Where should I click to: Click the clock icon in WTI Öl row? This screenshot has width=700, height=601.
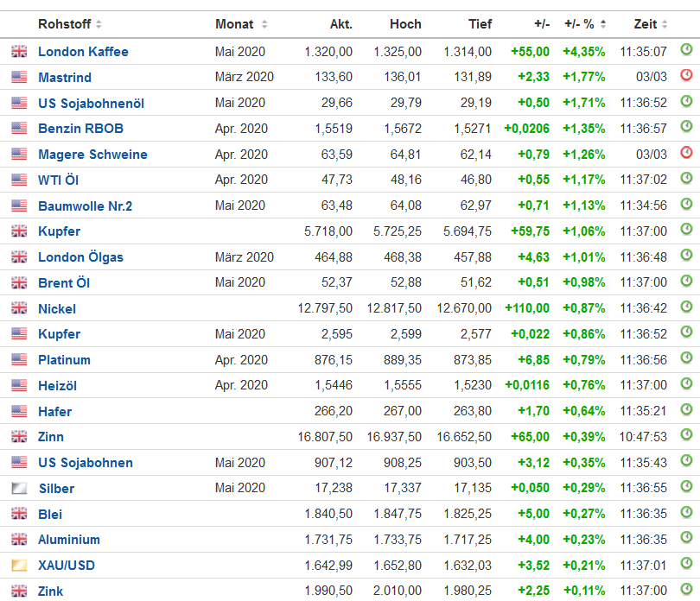point(686,178)
